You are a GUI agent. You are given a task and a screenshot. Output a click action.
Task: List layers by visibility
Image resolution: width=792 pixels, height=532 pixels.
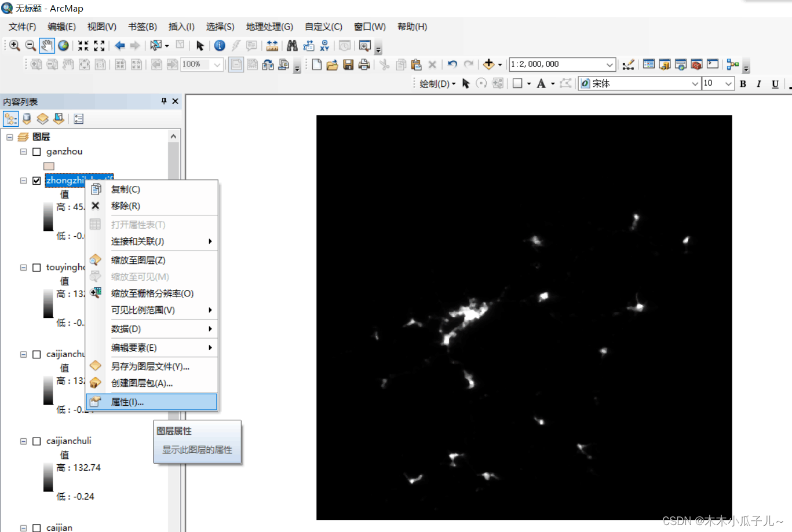click(42, 119)
